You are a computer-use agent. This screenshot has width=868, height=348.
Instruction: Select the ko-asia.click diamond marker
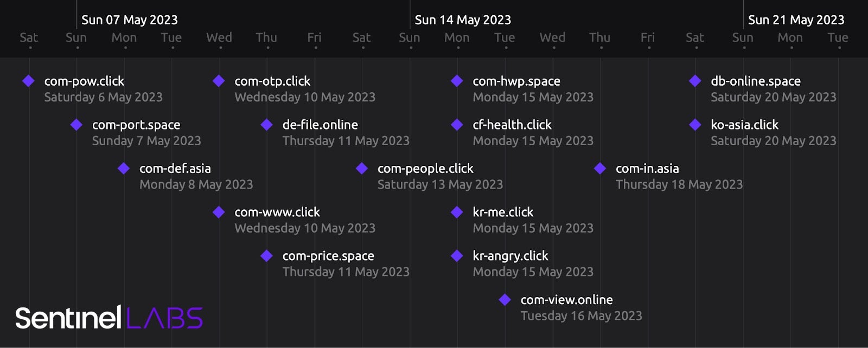pos(695,125)
